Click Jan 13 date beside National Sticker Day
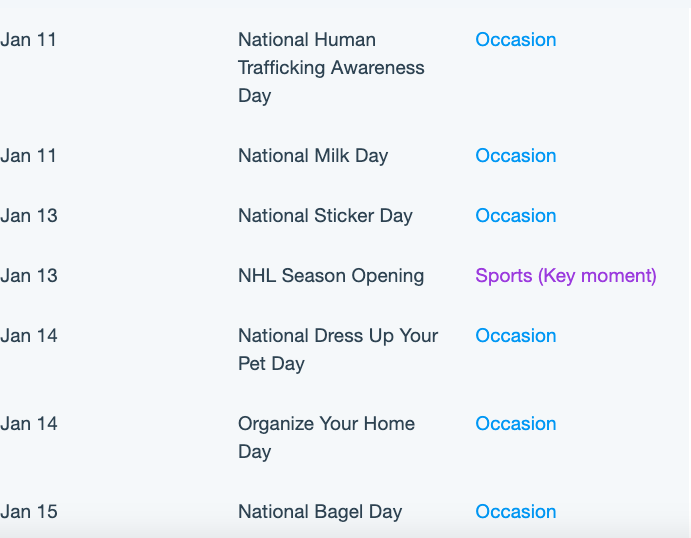The width and height of the screenshot is (691, 538). pos(29,215)
